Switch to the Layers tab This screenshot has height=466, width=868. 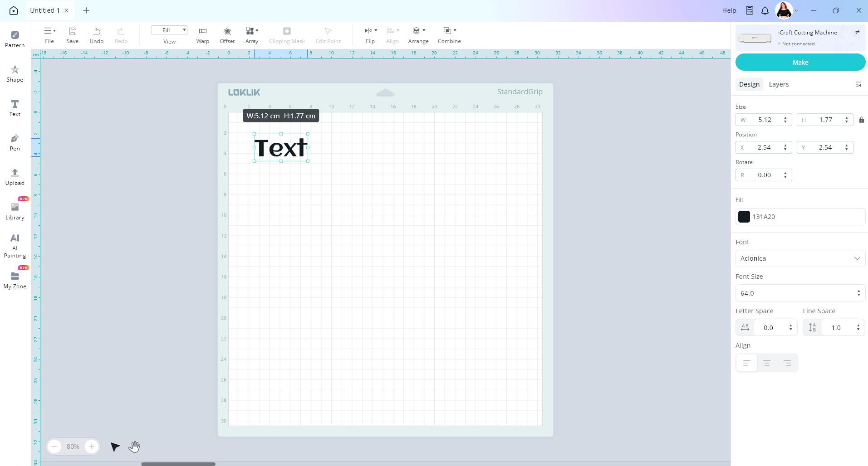coord(779,84)
